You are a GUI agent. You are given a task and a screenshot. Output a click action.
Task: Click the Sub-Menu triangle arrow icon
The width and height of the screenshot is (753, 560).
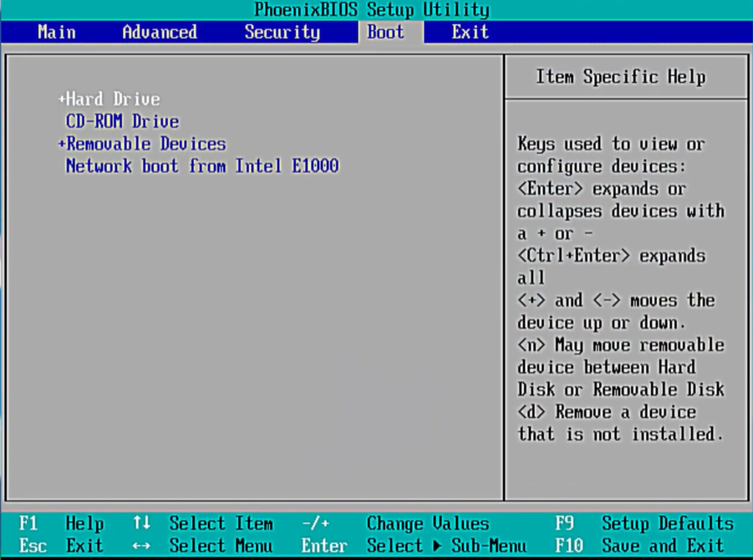(x=437, y=547)
